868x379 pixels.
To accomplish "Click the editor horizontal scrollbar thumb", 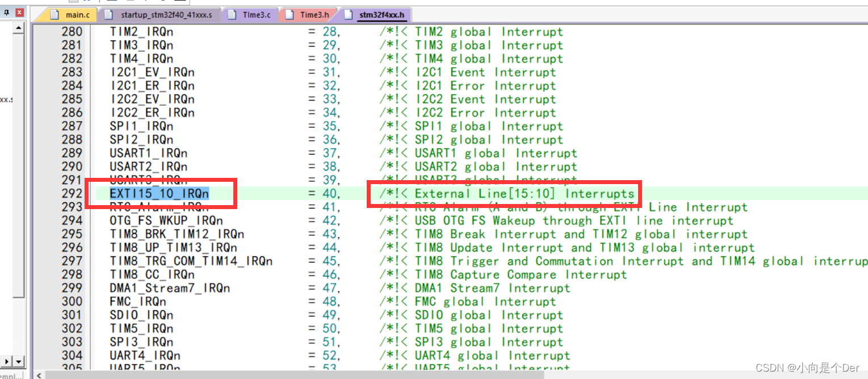I will 295,375.
